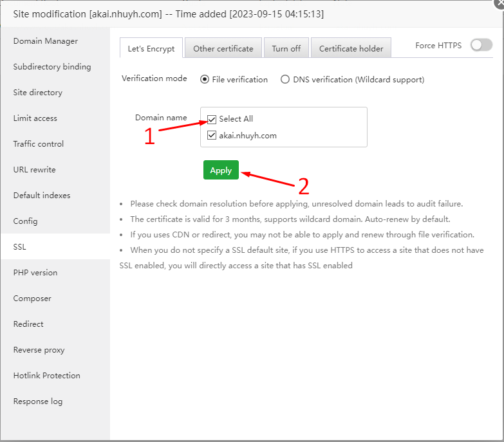This screenshot has width=504, height=442.
Task: Select File verification mode
Action: (205, 79)
